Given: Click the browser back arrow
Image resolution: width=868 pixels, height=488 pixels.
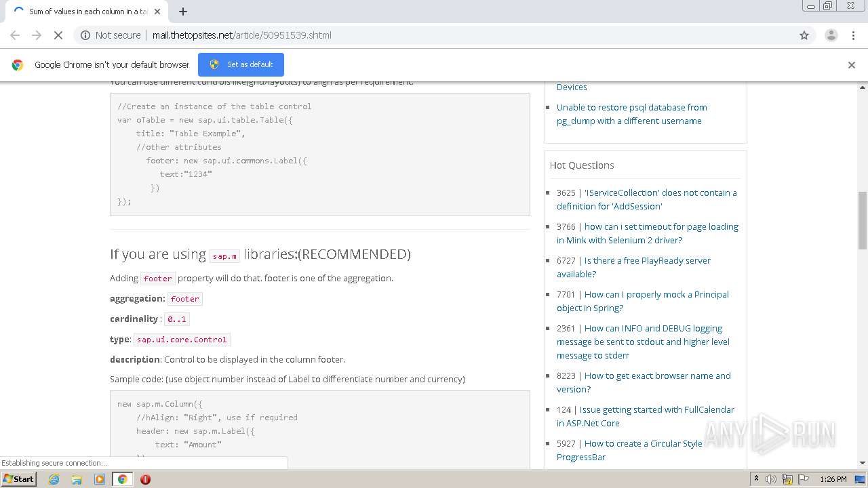Looking at the screenshot, I should click(15, 35).
